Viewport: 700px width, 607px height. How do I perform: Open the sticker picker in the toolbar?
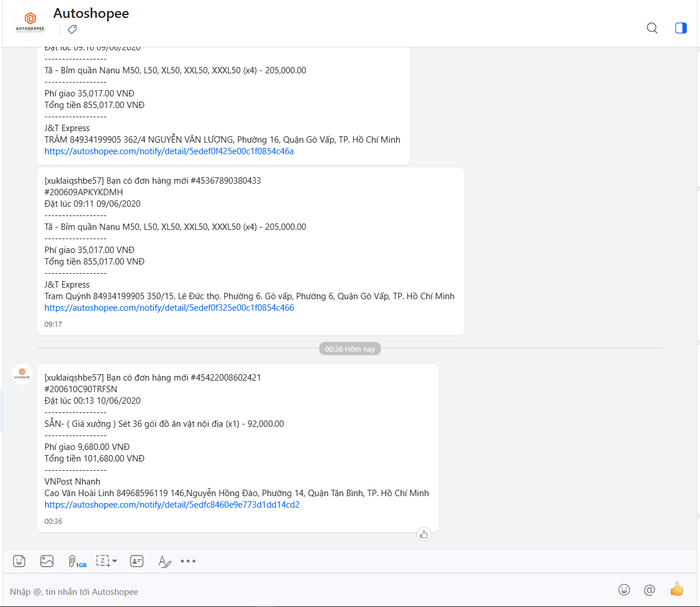[19, 561]
